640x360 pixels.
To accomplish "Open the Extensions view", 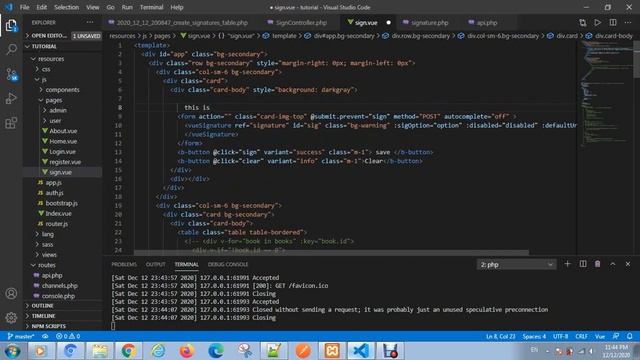I will tap(11, 122).
